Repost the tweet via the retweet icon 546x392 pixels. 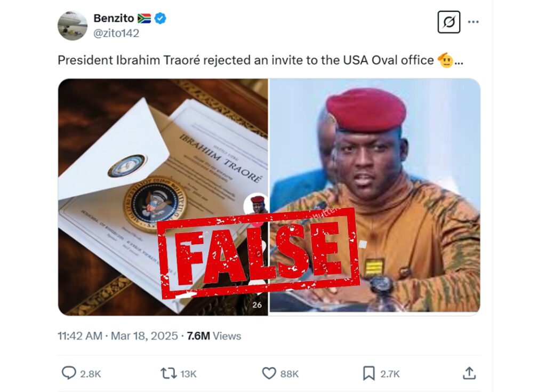pos(168,373)
